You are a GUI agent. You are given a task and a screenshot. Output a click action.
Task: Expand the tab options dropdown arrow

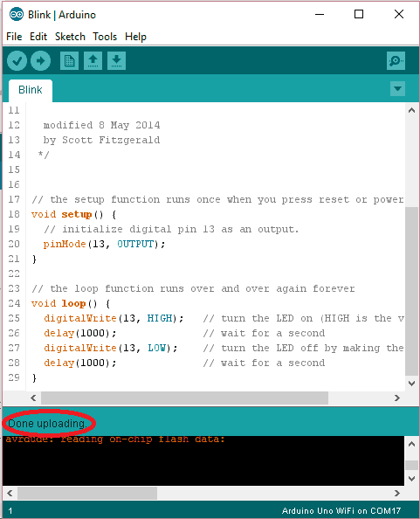point(397,89)
